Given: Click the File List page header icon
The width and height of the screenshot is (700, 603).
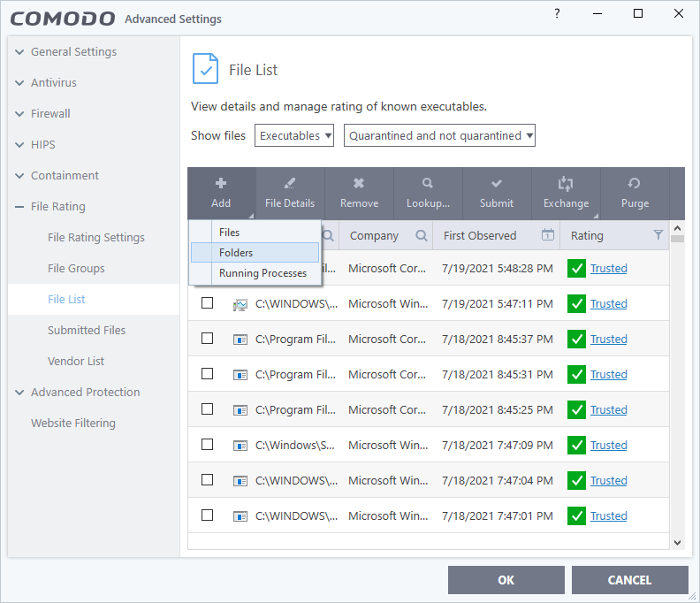Looking at the screenshot, I should [205, 68].
